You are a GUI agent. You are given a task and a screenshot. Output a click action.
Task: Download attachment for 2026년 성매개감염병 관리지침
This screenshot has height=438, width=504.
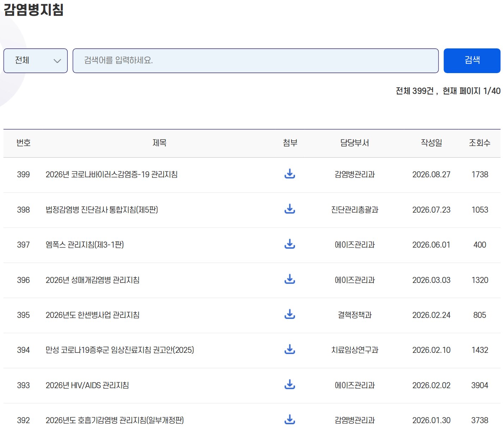290,279
